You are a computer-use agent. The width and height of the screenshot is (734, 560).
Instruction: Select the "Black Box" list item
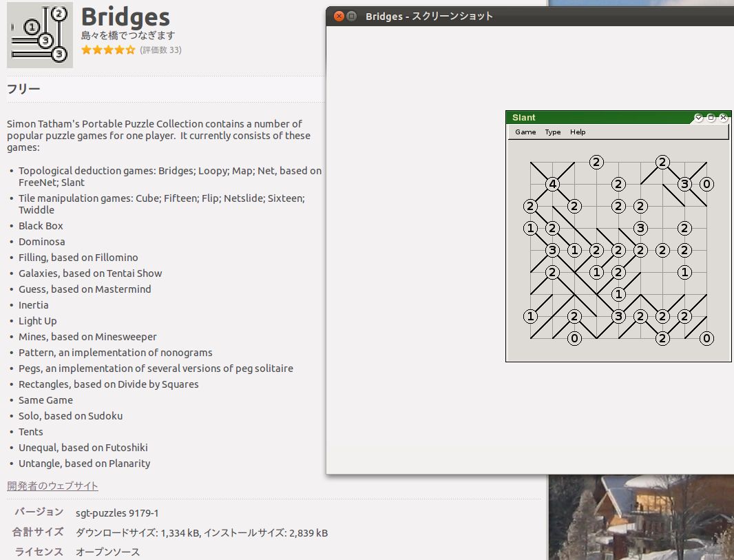(x=41, y=226)
